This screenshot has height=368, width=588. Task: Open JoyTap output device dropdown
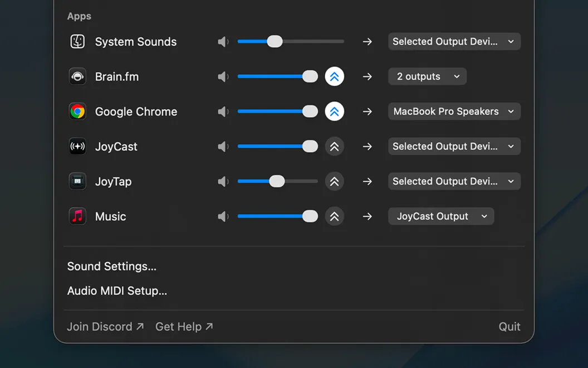pos(454,181)
